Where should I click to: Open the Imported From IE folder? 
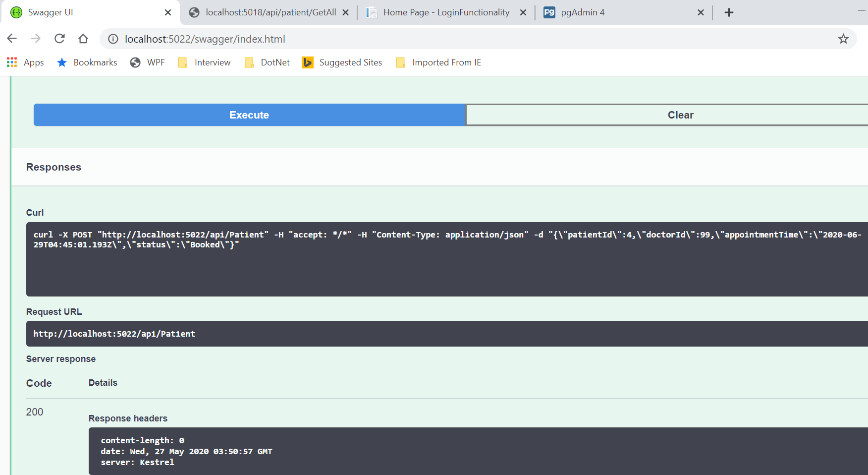[x=439, y=62]
